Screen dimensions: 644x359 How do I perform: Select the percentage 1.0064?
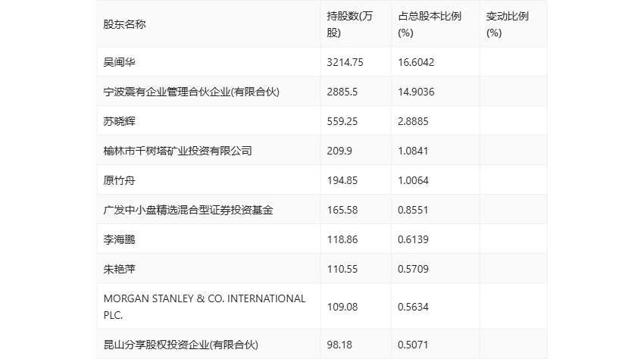[413, 180]
